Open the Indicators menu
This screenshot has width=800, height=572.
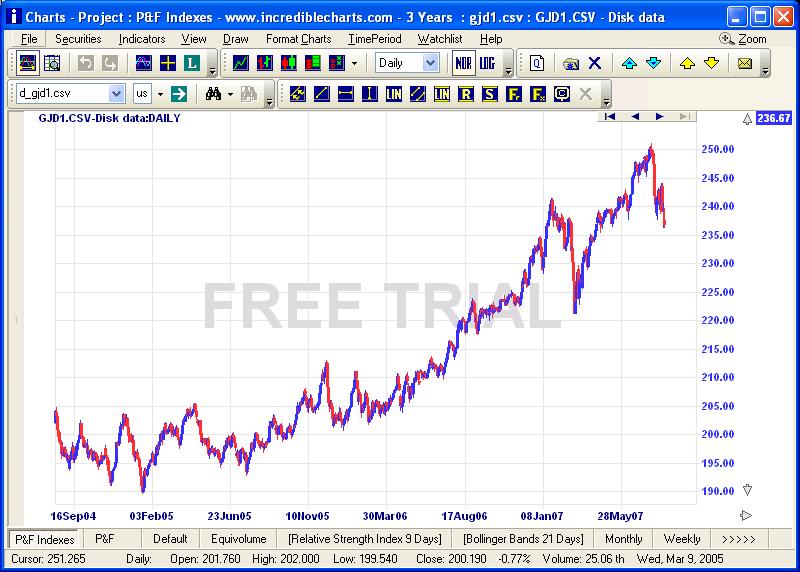(142, 39)
